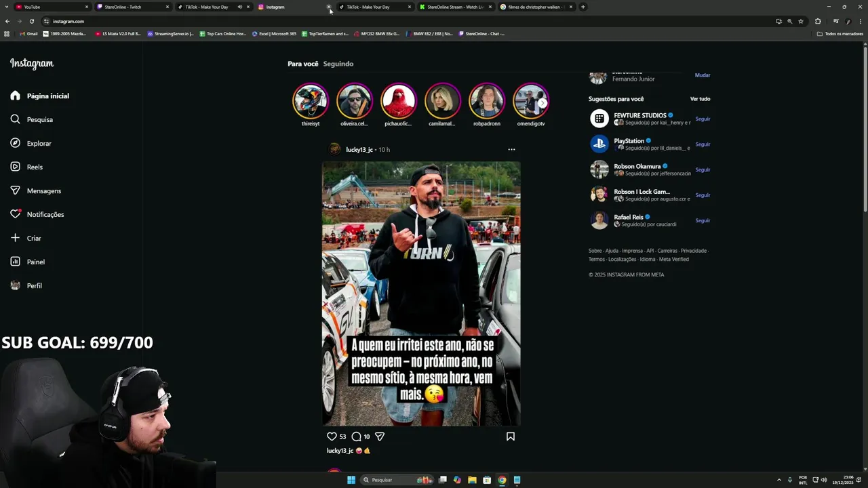Open Gmail bookmark
The image size is (868, 488).
point(29,33)
